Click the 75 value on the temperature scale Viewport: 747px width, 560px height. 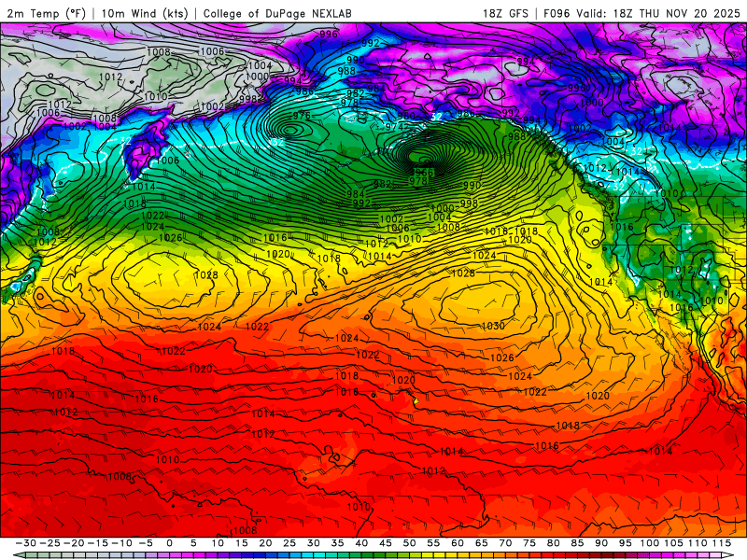coord(529,543)
